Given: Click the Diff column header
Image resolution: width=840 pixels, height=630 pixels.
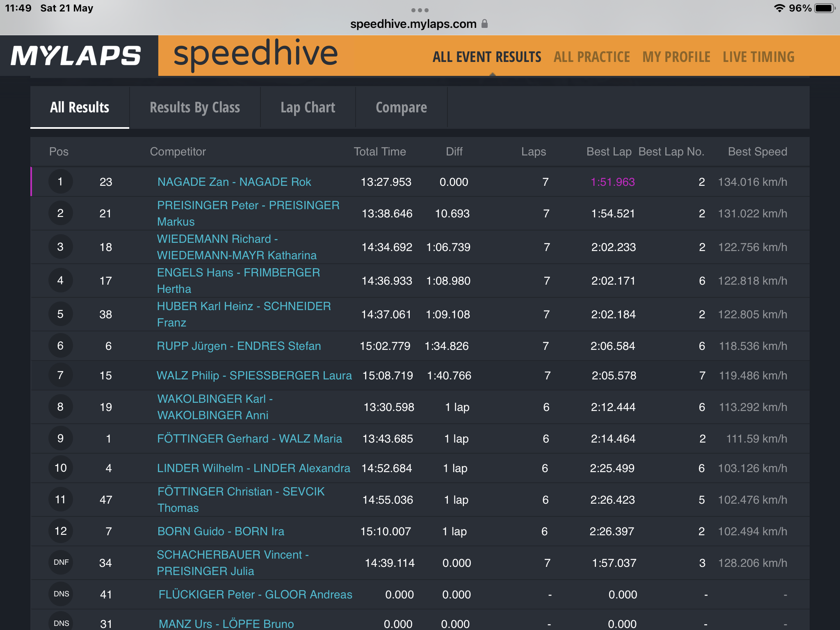Looking at the screenshot, I should pyautogui.click(x=454, y=152).
